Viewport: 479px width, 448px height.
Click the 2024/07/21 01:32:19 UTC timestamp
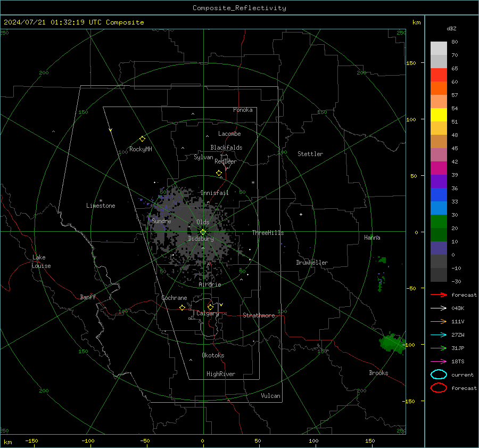(73, 22)
